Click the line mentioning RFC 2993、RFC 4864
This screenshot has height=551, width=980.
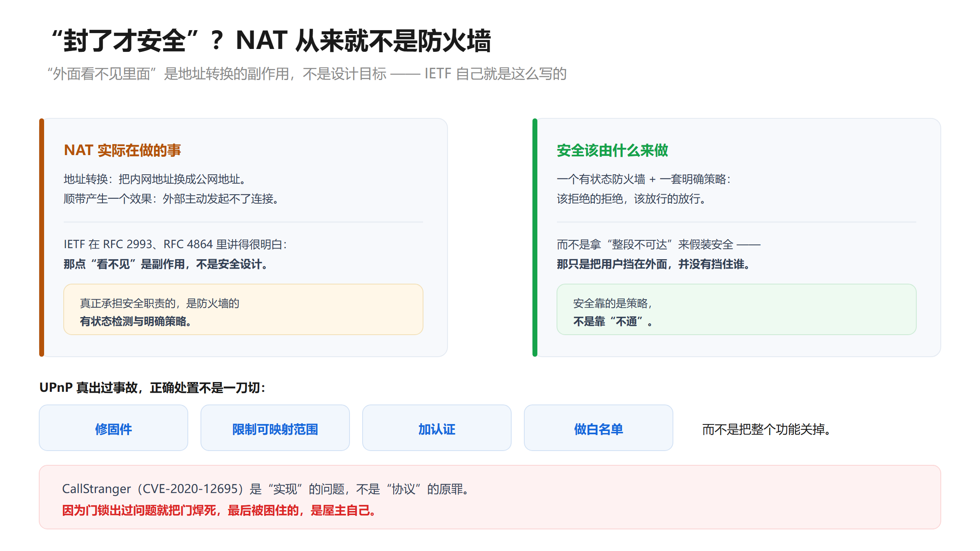176,244
